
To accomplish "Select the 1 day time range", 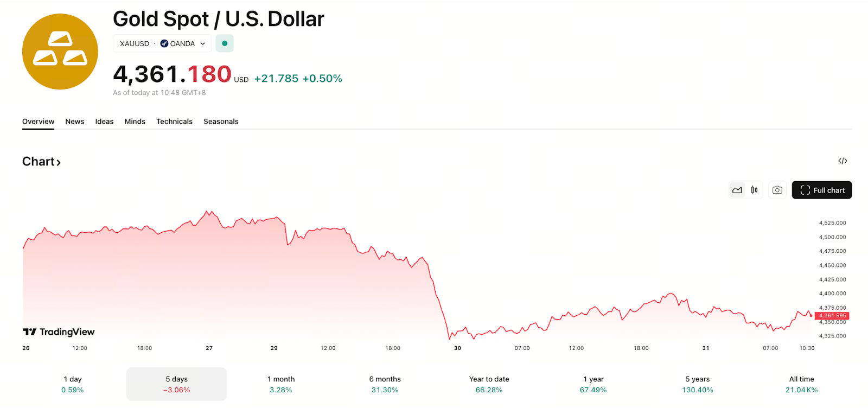I will [x=73, y=384].
